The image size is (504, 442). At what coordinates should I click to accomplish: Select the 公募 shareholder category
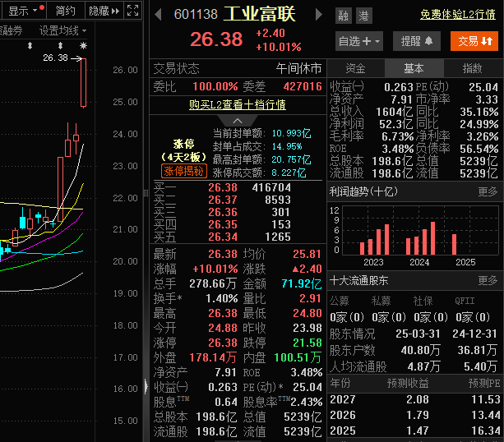340,301
